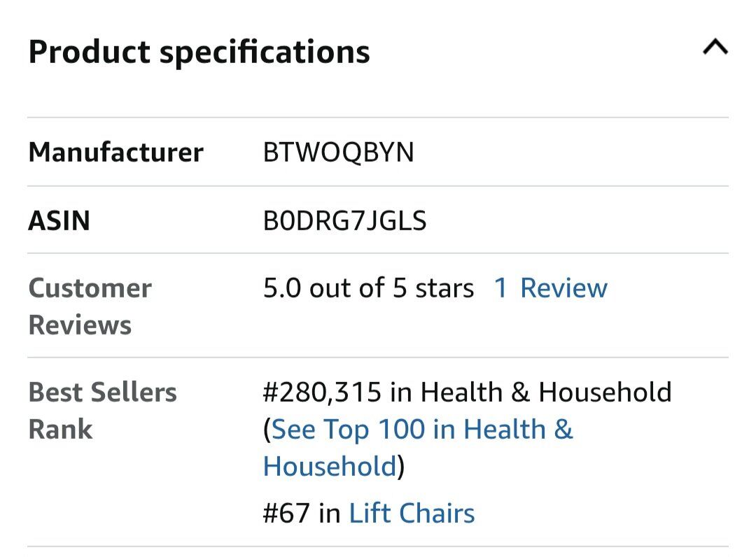Click the wrapped 'Household' link text

[330, 466]
